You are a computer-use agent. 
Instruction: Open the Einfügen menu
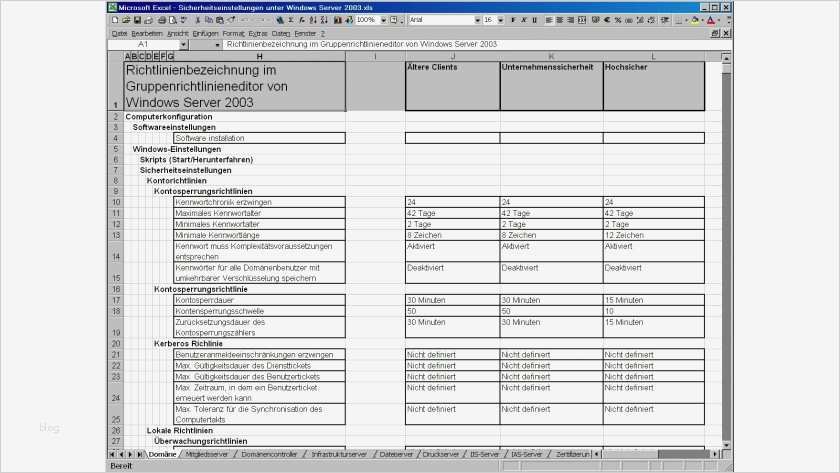point(205,33)
